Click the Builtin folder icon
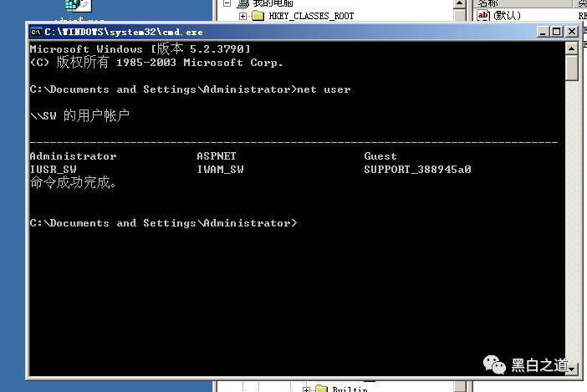The width and height of the screenshot is (587, 392). pos(321,389)
